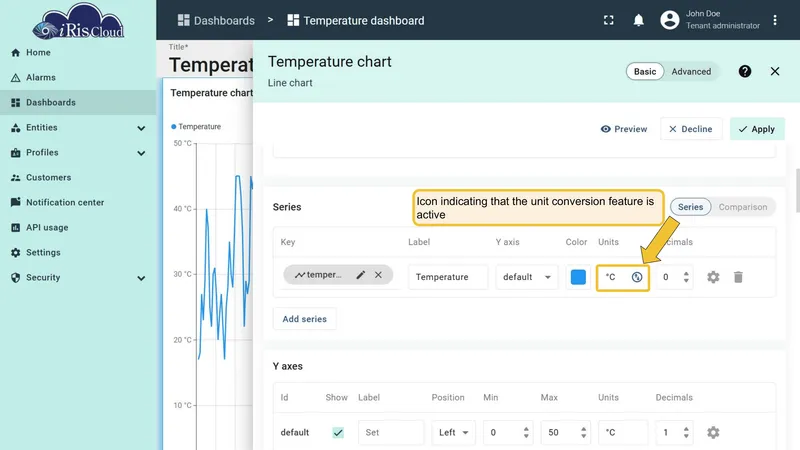The height and width of the screenshot is (450, 800).
Task: Open widget help icon
Action: [x=744, y=71]
